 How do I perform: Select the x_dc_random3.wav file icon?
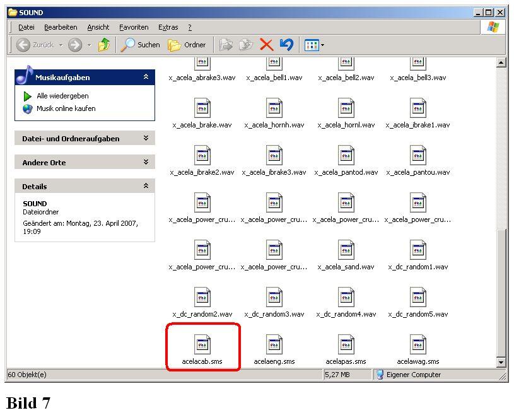point(274,298)
